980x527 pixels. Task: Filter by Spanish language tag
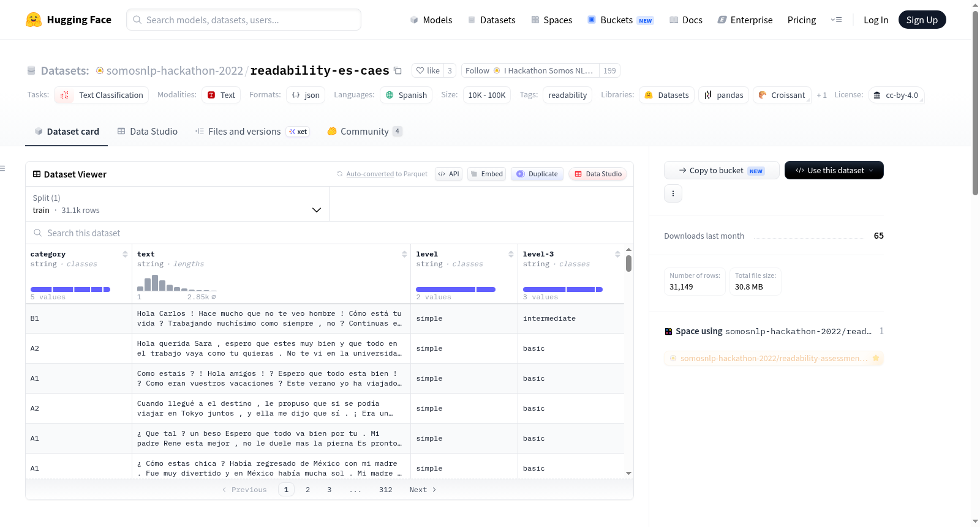[x=406, y=95]
